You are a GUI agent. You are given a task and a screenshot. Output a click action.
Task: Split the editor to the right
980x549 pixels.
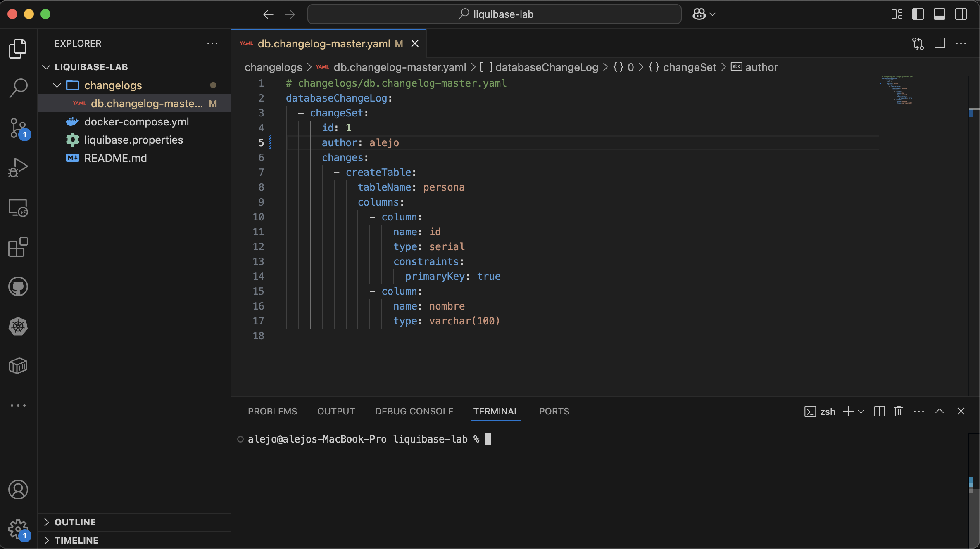click(940, 43)
